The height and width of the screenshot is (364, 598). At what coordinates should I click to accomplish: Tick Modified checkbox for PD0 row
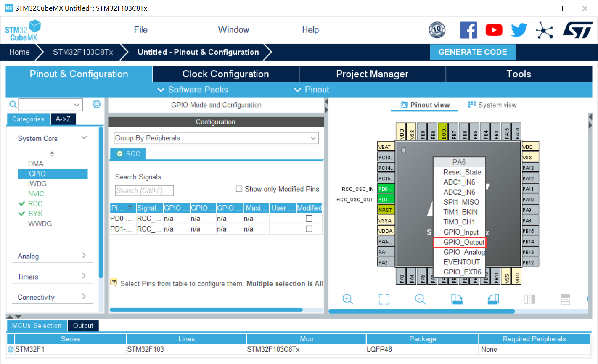coord(309,219)
